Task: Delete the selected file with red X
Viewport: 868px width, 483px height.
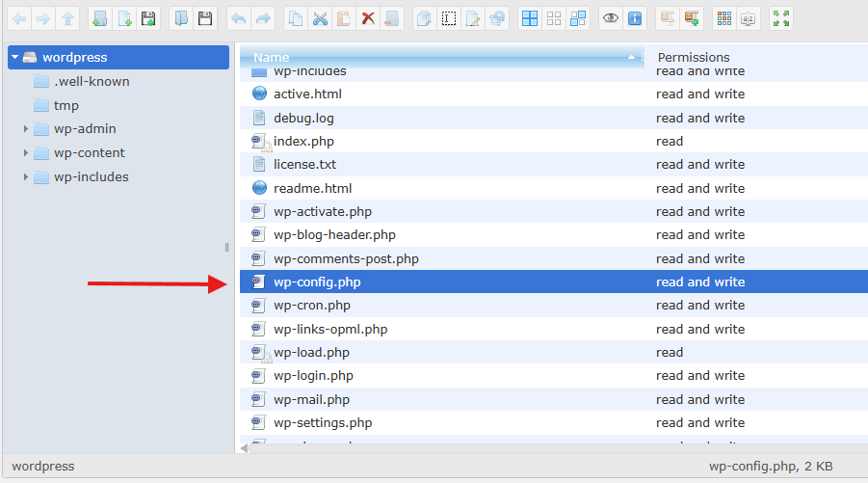Action: click(368, 18)
